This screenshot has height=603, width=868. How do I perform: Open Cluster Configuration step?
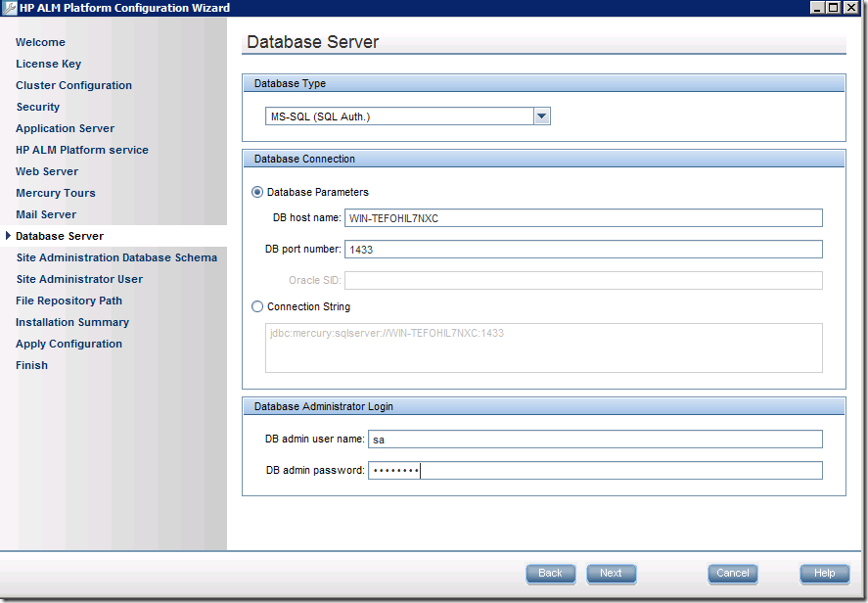tap(74, 85)
